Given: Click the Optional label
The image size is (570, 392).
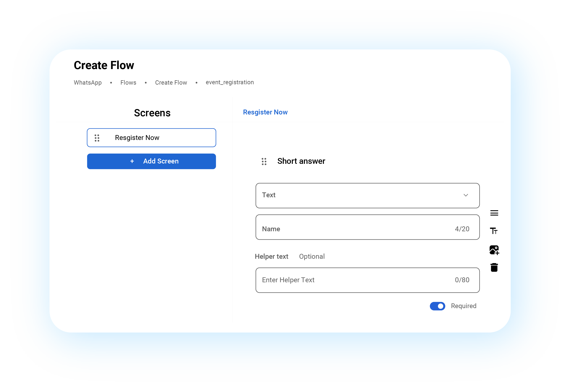Looking at the screenshot, I should [312, 256].
